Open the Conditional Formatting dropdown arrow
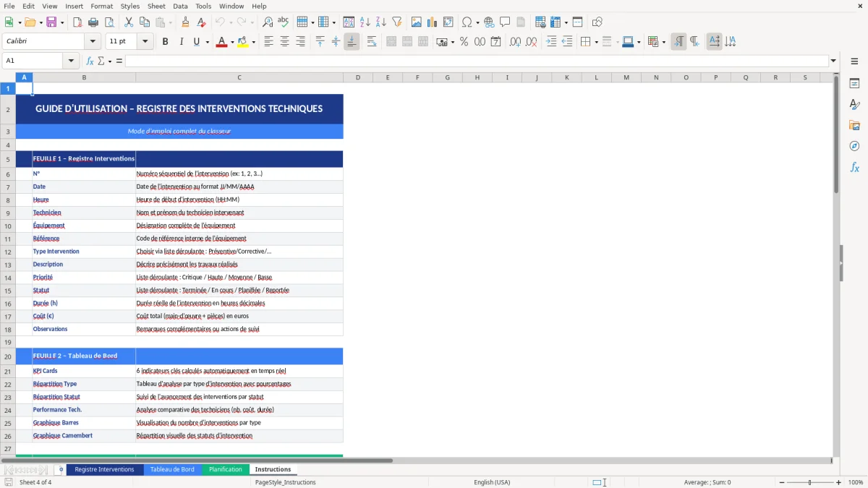This screenshot has height=488, width=868. pos(663,42)
